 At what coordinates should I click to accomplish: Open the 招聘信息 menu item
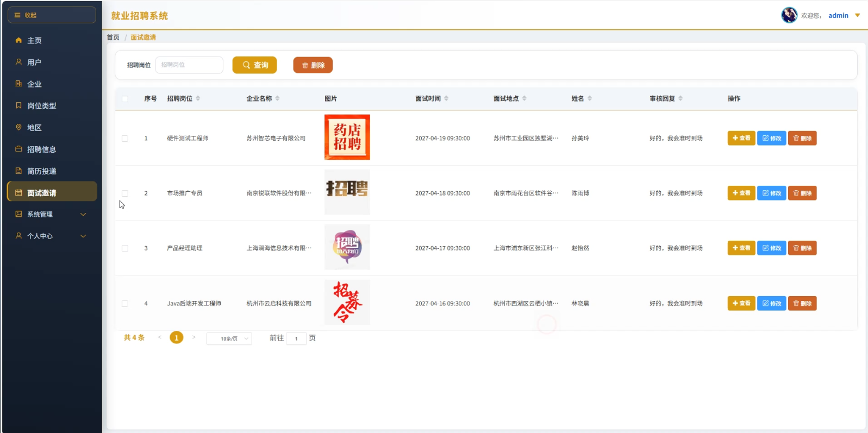pyautogui.click(x=52, y=149)
